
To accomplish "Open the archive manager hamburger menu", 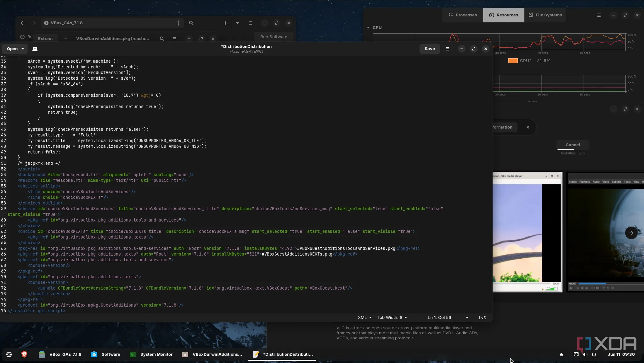I will pyautogui.click(x=174, y=39).
